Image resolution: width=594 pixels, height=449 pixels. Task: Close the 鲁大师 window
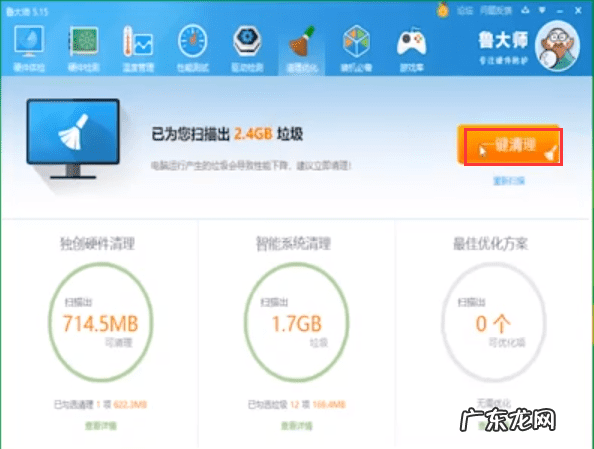coord(578,11)
